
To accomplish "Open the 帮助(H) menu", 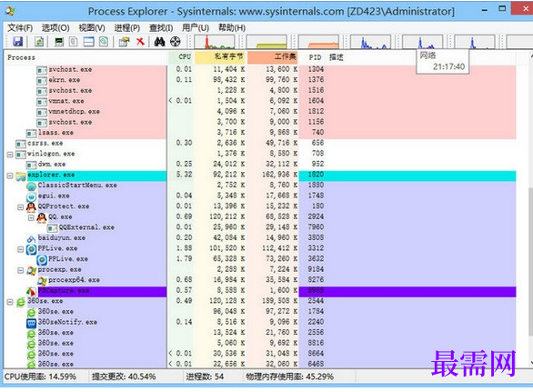I will coord(232,27).
